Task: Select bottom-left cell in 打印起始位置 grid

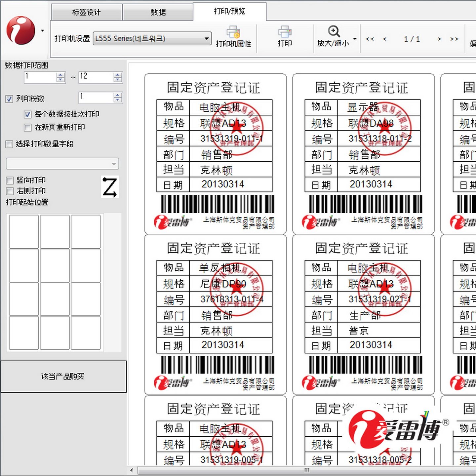Action: point(24,333)
